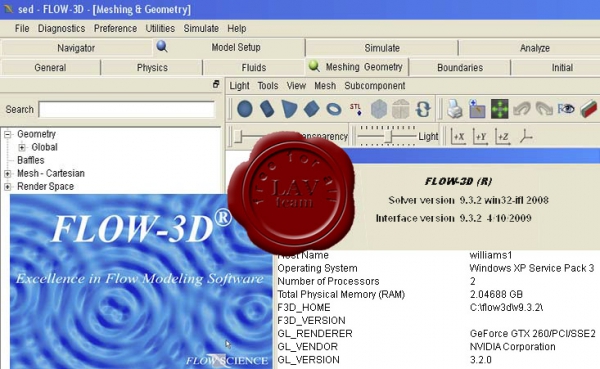The image size is (600, 369).
Task: Open the Light submenu
Action: point(239,86)
